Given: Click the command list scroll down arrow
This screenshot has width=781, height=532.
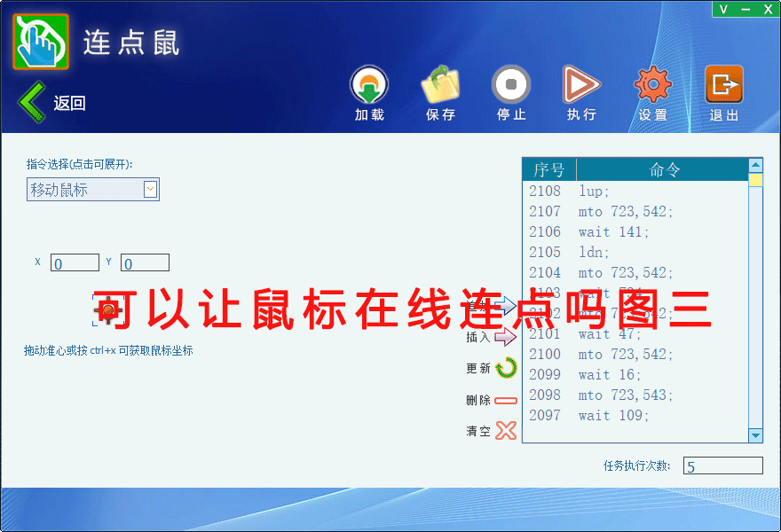Looking at the screenshot, I should click(755, 436).
